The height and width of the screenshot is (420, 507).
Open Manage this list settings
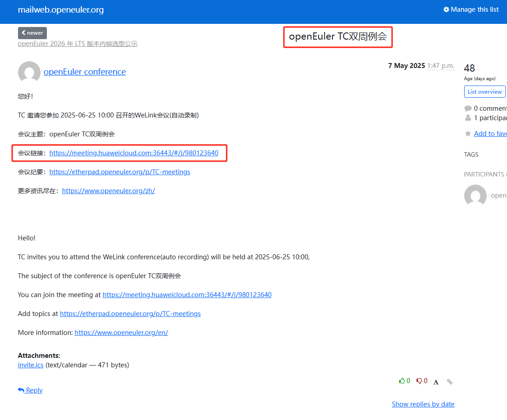coord(471,9)
